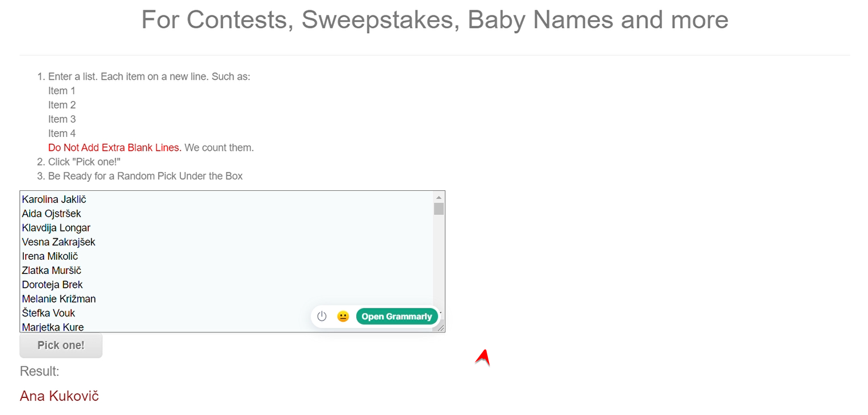
Task: Put cursor in the Irena Mikolič line
Action: coord(50,256)
